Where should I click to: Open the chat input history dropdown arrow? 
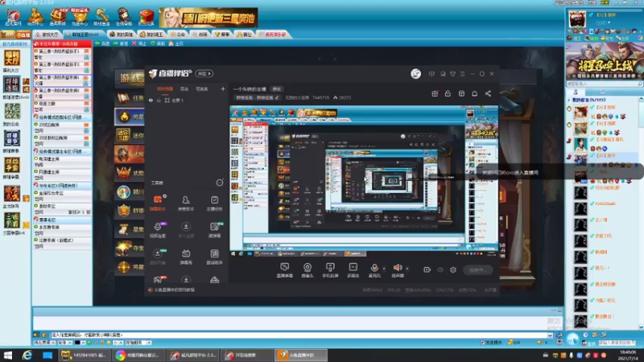click(550, 335)
